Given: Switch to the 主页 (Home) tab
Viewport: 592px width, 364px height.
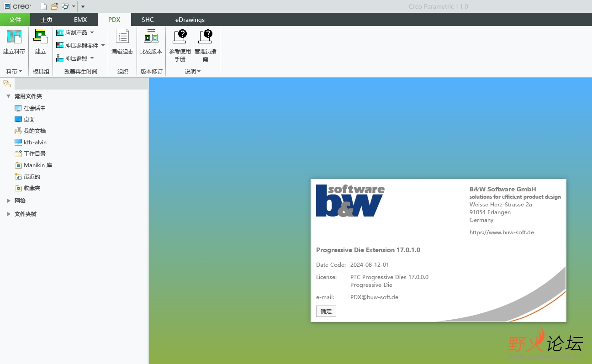Looking at the screenshot, I should point(47,20).
